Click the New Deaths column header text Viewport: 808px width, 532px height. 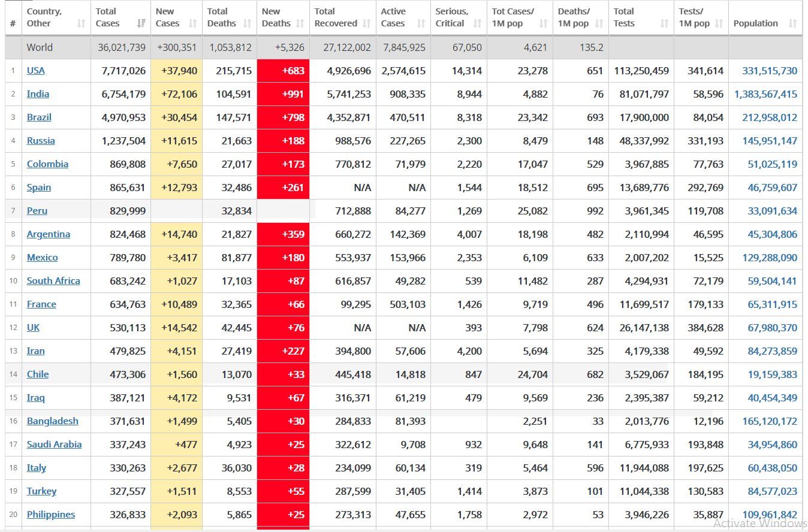coord(276,17)
